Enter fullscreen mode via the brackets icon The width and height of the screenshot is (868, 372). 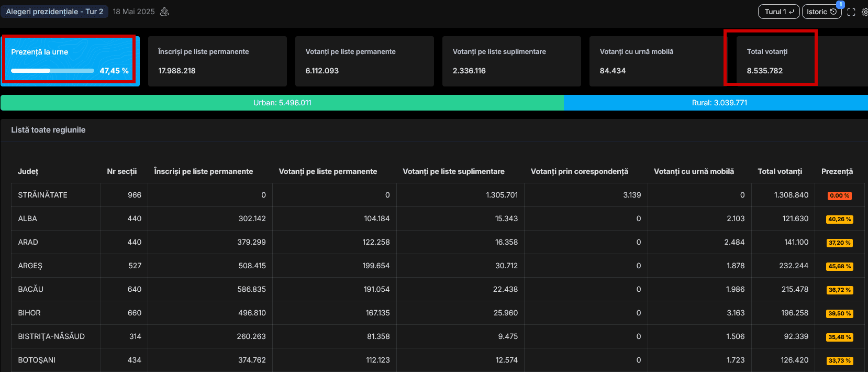tap(851, 12)
